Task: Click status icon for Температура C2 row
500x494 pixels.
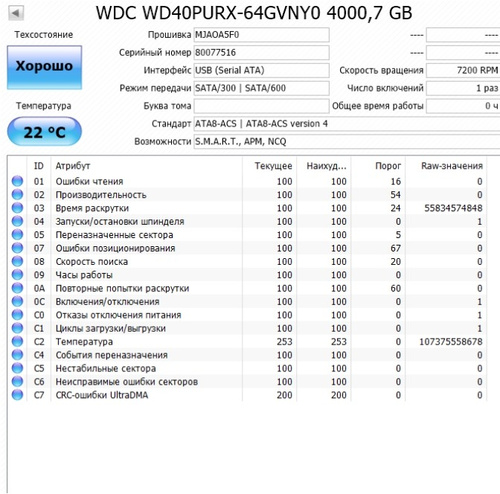Action: (x=17, y=341)
